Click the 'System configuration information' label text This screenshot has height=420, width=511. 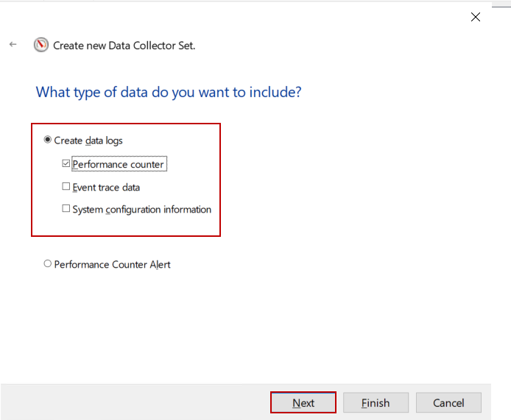pos(141,210)
